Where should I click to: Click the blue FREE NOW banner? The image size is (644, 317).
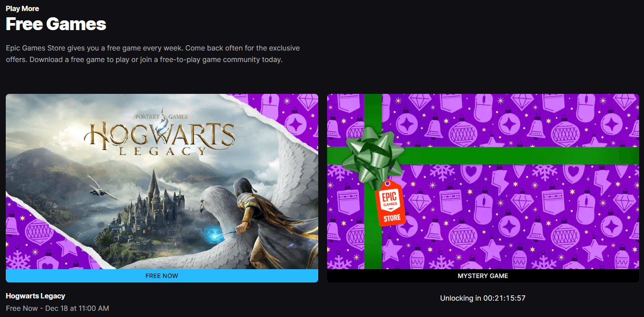coord(162,276)
